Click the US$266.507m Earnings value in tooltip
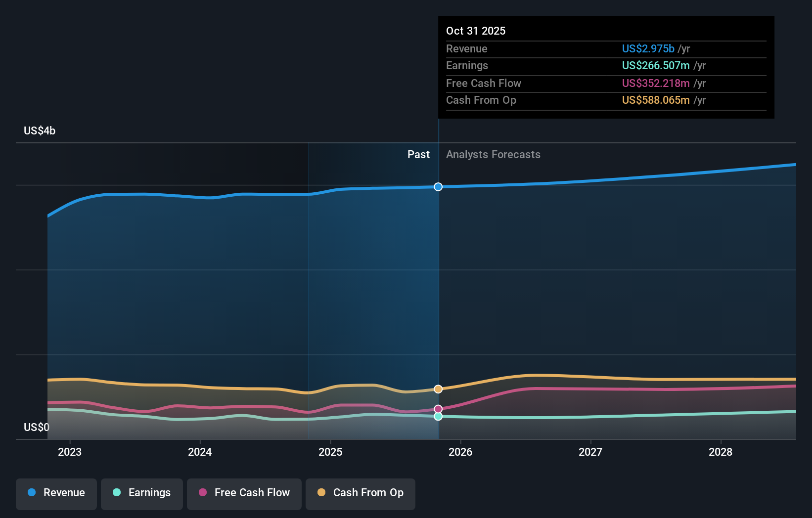The image size is (812, 518). (x=655, y=65)
